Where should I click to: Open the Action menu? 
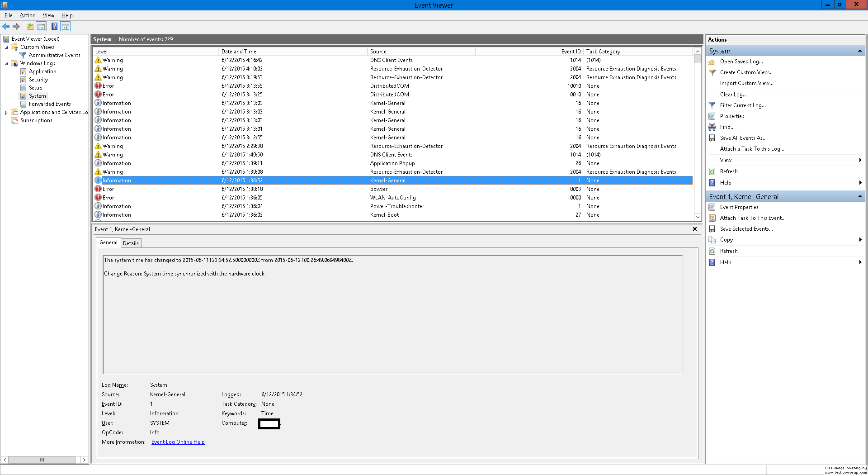28,15
